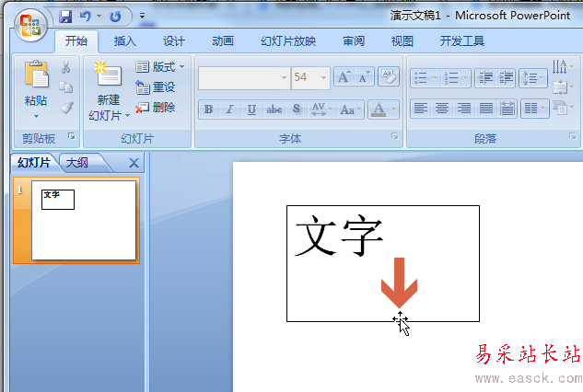Clear all formatting with the eraser icon
The image size is (583, 392).
[389, 76]
